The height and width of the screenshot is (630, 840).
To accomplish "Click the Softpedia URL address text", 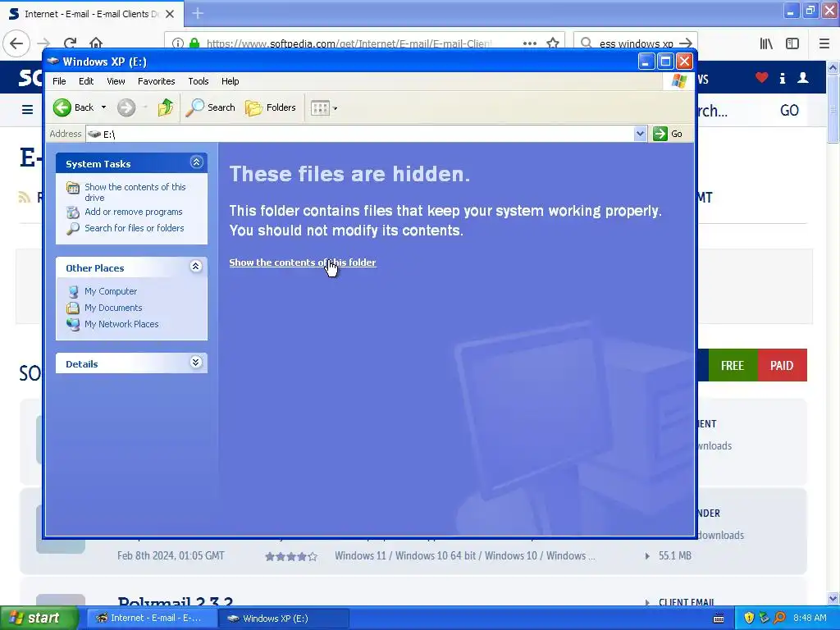I will 348,43.
